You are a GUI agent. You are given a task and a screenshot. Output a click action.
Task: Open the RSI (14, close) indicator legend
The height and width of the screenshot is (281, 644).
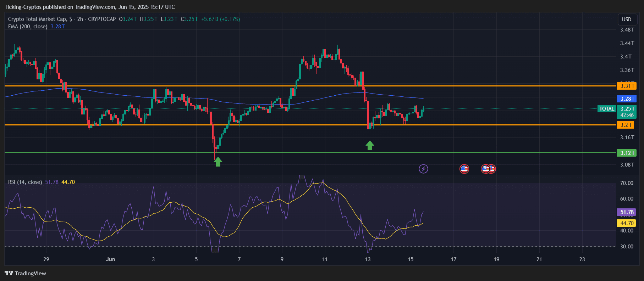pos(25,182)
